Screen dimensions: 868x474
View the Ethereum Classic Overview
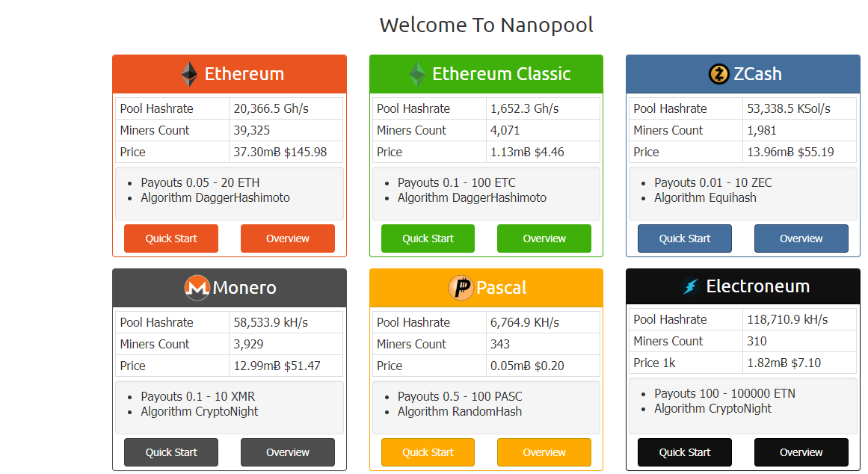pyautogui.click(x=544, y=238)
